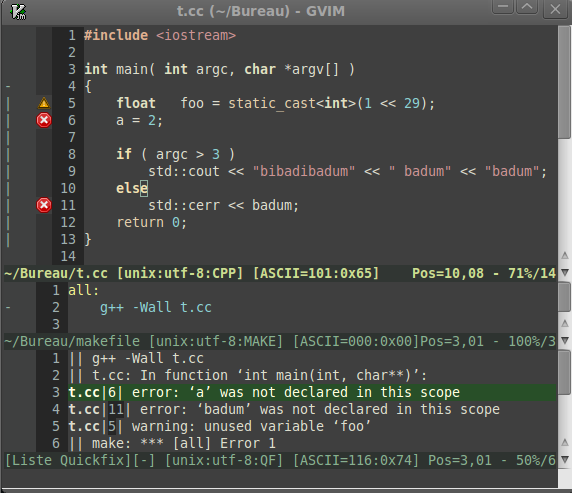Viewport: 572px width, 493px height.
Task: Click line number 14 in t.cc gutter
Action: coord(68,256)
